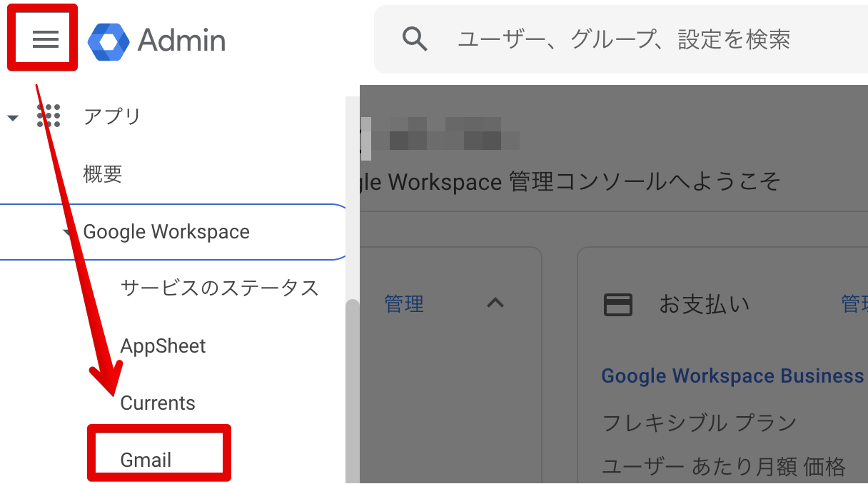Collapse the アプリ section arrow
This screenshot has height=484, width=868.
click(x=13, y=118)
